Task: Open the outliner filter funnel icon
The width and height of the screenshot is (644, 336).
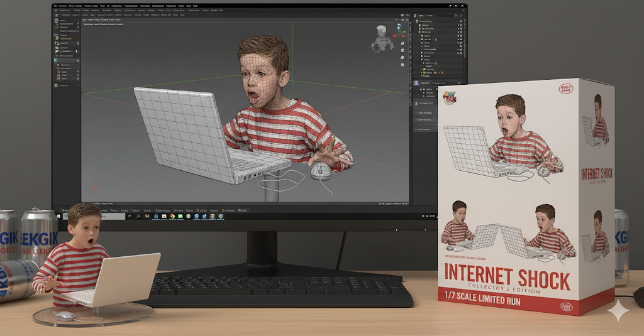Action: click(x=456, y=16)
